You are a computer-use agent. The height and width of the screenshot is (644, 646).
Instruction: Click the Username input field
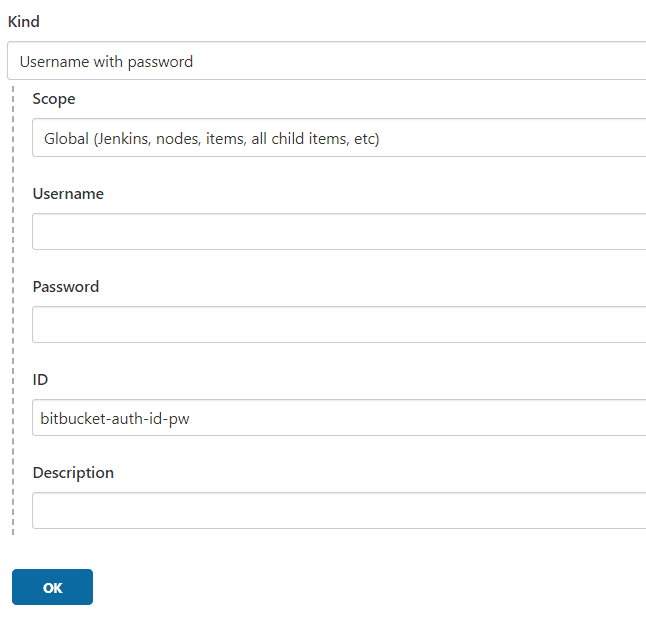tap(338, 231)
